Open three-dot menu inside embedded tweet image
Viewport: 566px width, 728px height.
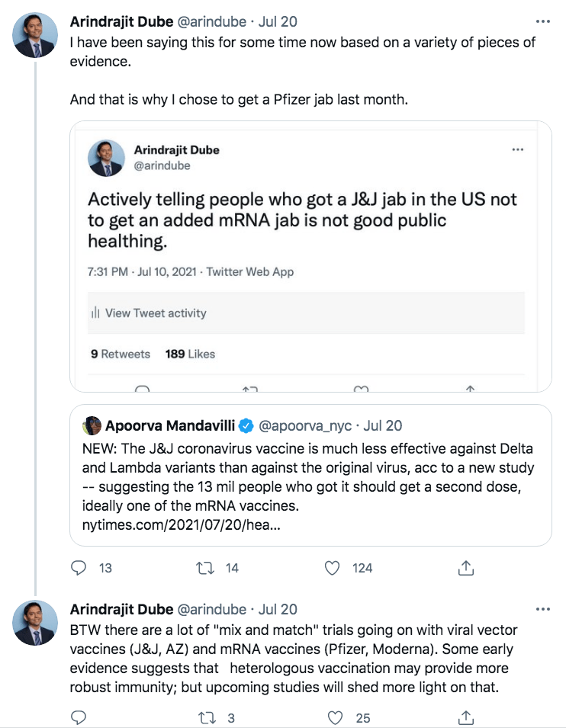[518, 149]
